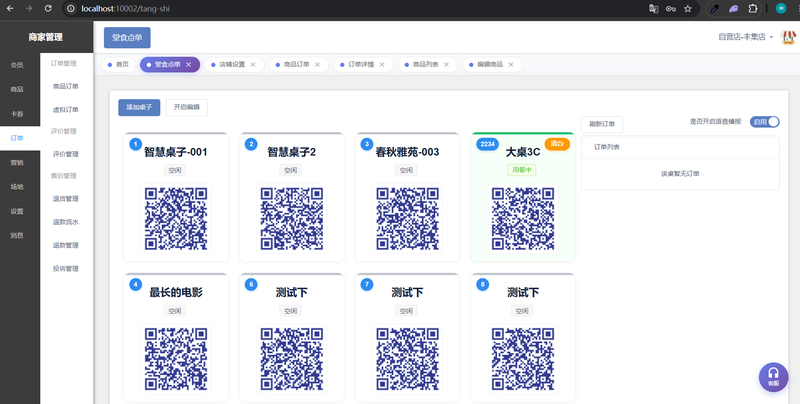Close the 商品列表 tab

446,65
